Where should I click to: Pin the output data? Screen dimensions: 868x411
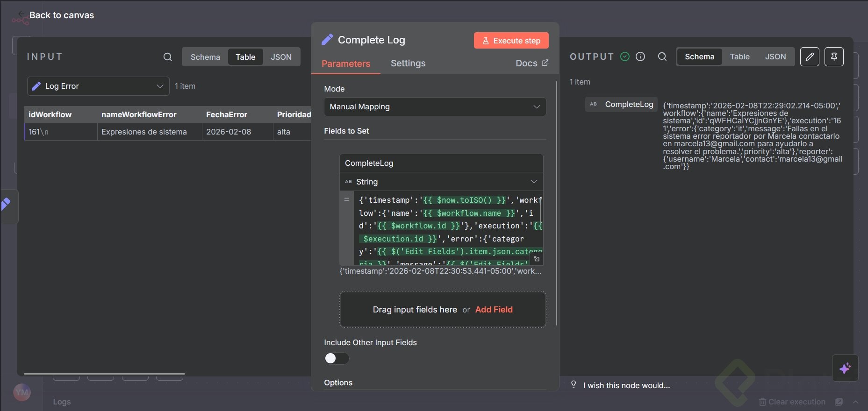coord(834,57)
